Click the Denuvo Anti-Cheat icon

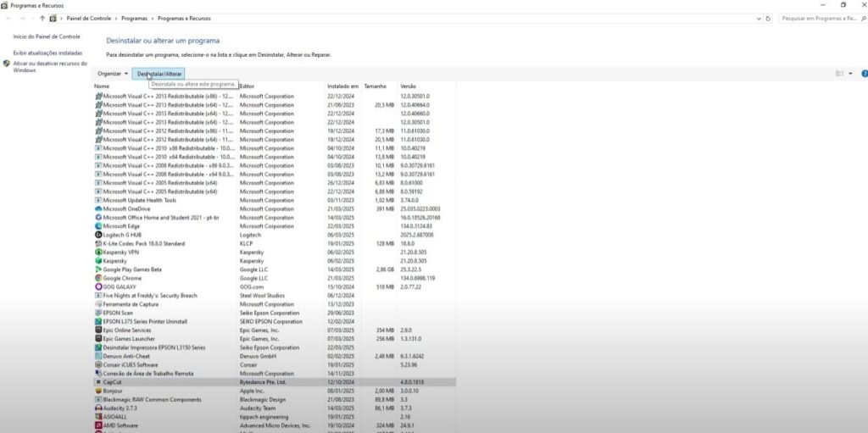(98, 356)
